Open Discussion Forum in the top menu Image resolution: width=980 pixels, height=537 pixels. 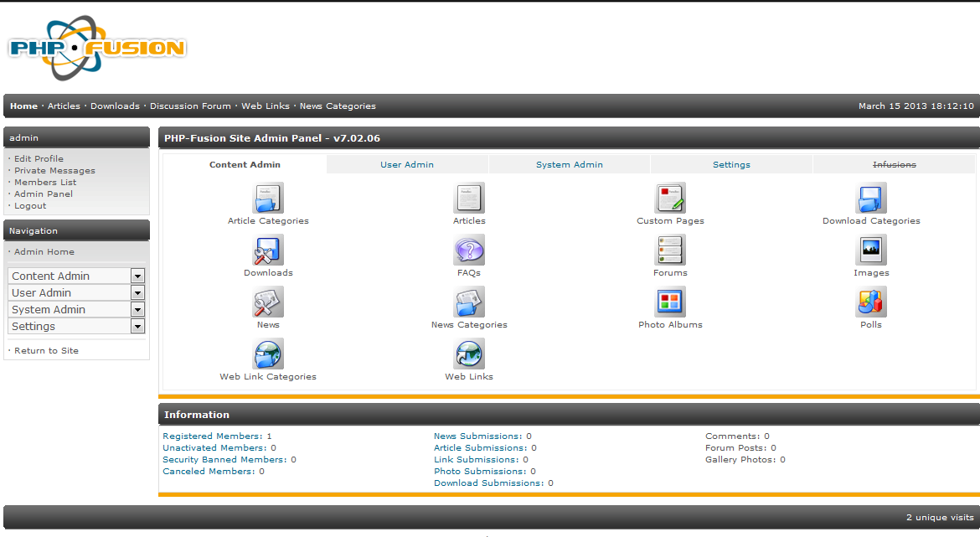click(190, 106)
